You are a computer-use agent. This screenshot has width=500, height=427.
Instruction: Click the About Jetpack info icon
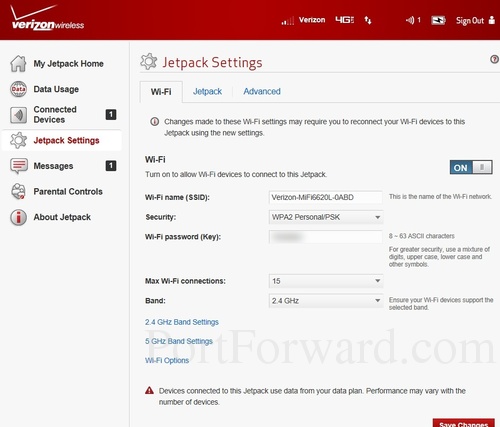pyautogui.click(x=18, y=217)
